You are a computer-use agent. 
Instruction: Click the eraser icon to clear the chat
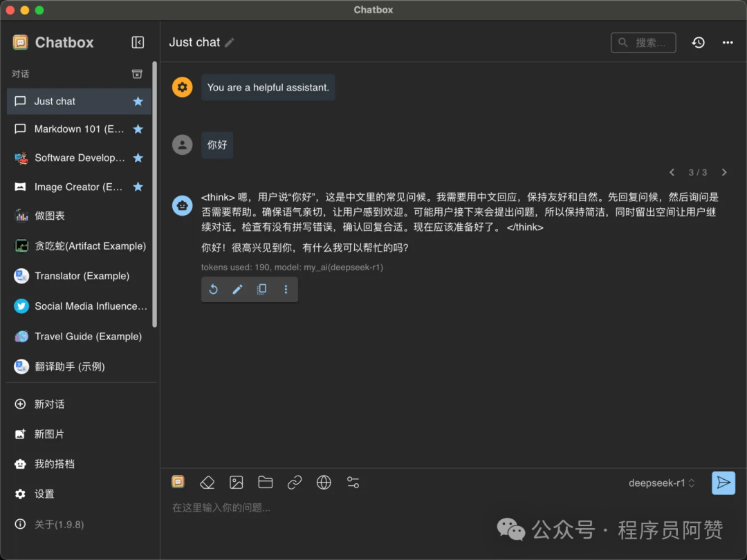207,483
